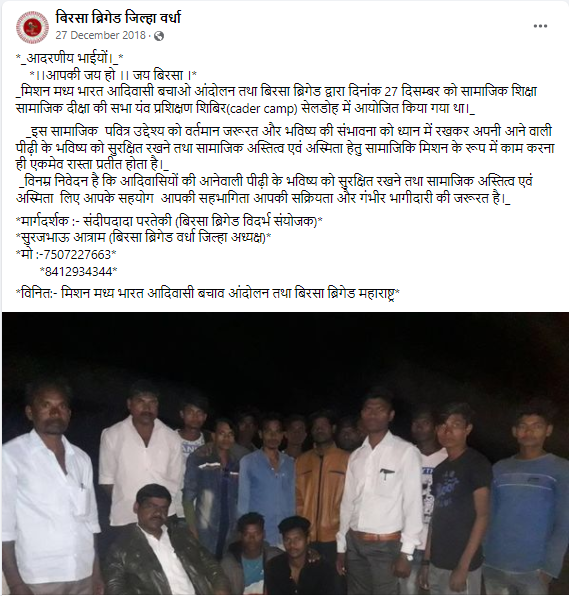This screenshot has height=596, width=569.
Task: Click the जय बिरसा salutation line
Action: click(x=114, y=75)
